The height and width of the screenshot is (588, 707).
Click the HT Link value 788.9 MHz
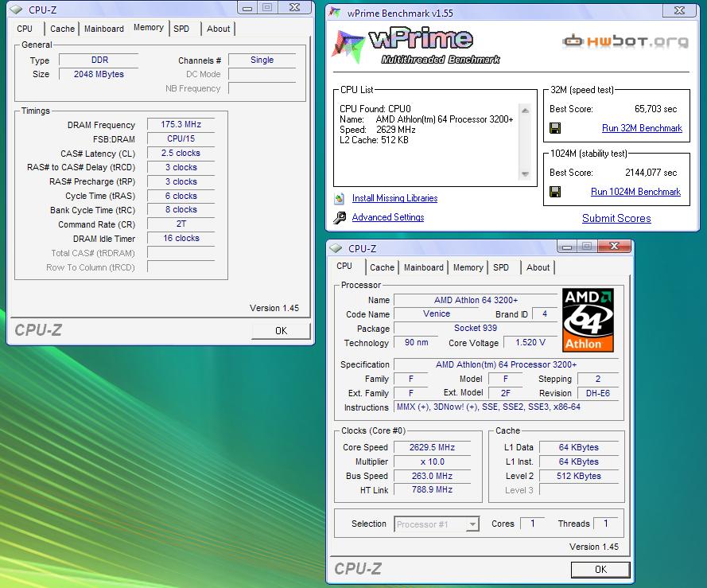(432, 489)
